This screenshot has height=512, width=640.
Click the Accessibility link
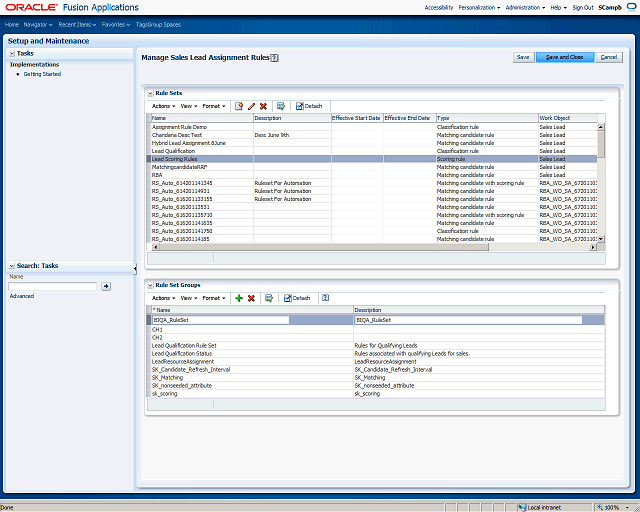pos(439,7)
